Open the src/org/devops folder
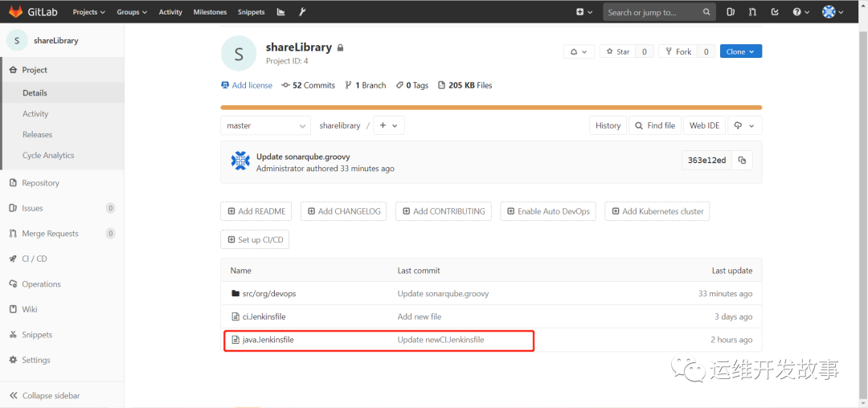Image resolution: width=868 pixels, height=408 pixels. [x=269, y=294]
